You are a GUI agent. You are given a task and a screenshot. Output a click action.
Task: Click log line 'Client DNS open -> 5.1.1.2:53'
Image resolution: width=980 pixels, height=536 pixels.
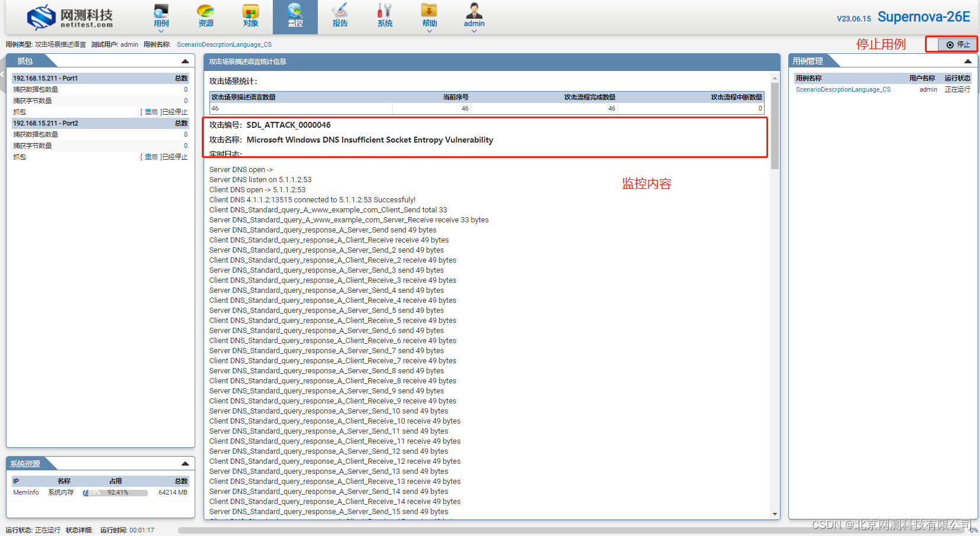(257, 190)
